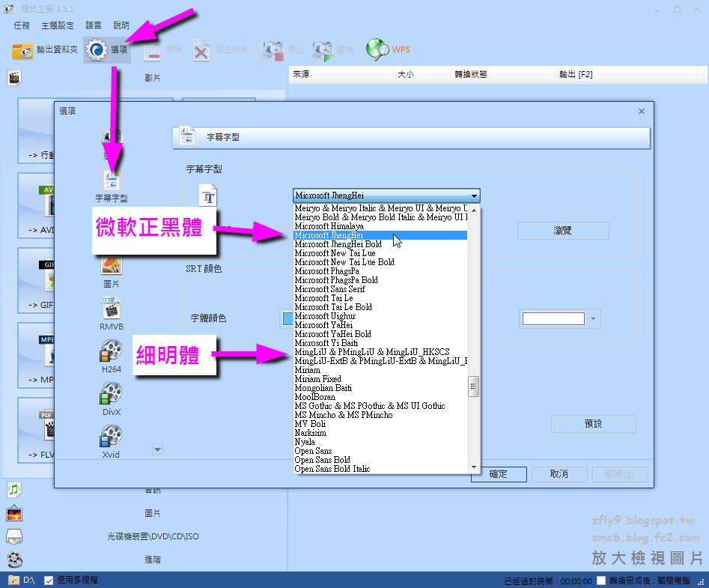Select Microsoft JhengHei in font list
Viewport: 709px width, 588px height.
click(x=380, y=235)
